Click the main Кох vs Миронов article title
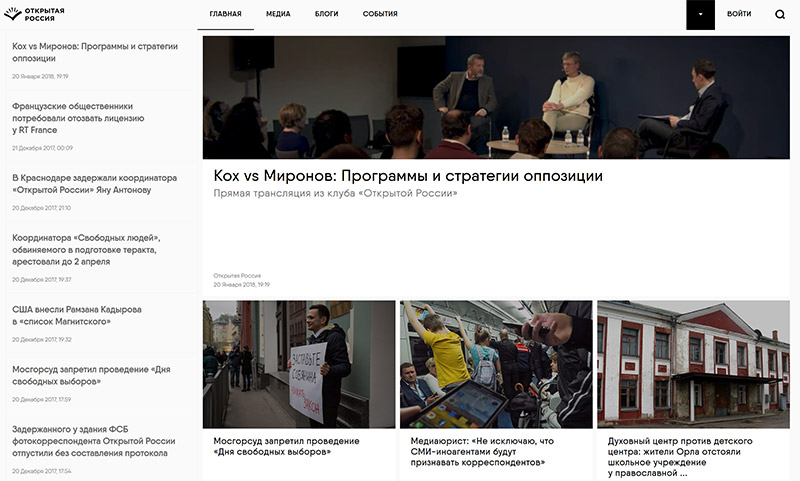The image size is (800, 481). pyautogui.click(x=408, y=176)
